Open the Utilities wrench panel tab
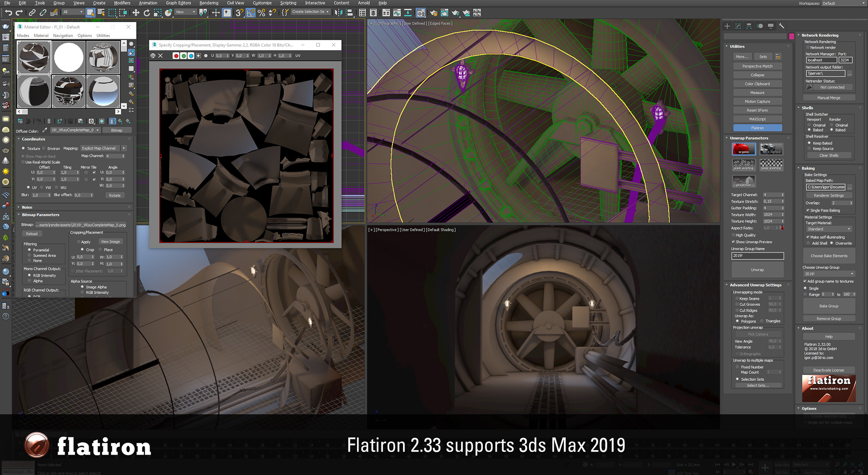 point(782,26)
